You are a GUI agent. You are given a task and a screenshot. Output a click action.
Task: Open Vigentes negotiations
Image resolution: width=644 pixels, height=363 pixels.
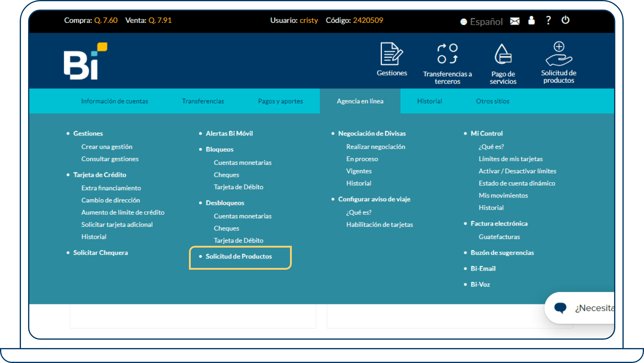pos(359,171)
